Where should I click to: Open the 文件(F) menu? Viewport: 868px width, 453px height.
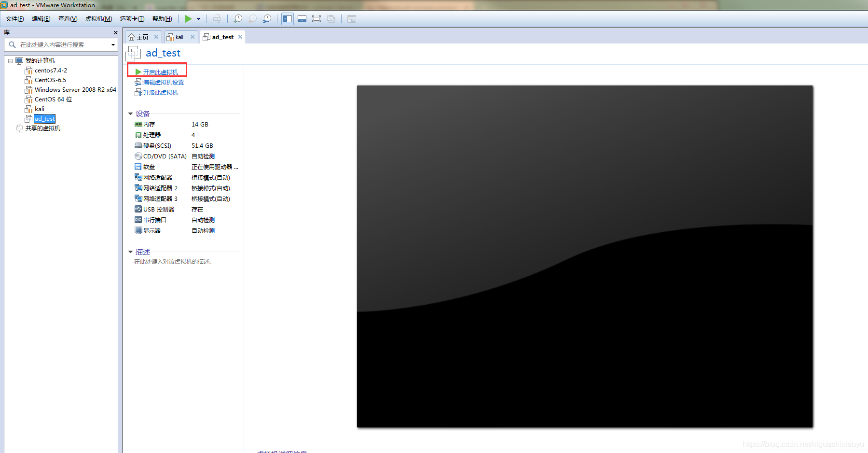14,19
